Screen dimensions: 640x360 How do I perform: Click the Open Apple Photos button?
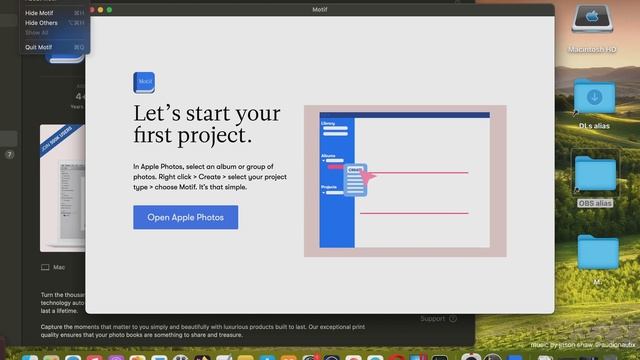(185, 218)
